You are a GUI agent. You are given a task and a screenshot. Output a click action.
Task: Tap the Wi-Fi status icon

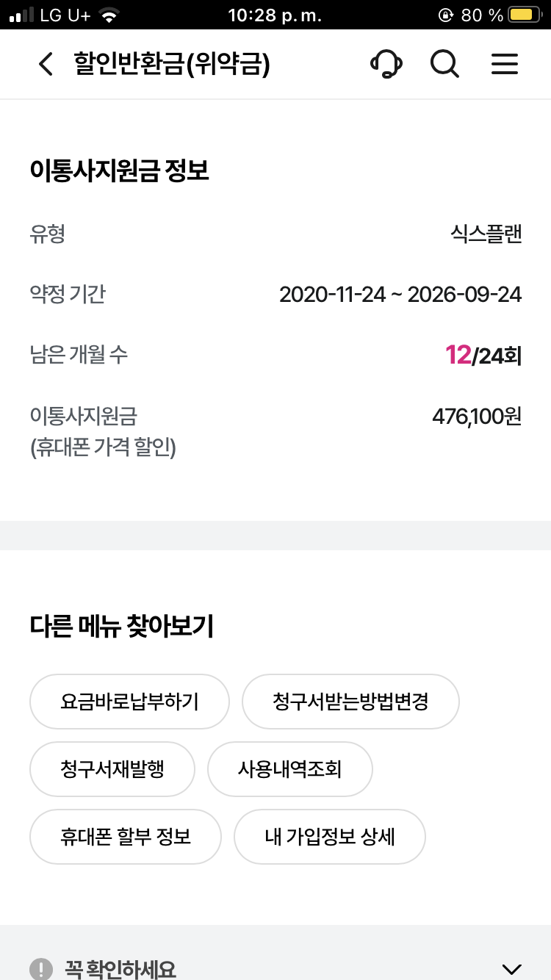click(109, 15)
